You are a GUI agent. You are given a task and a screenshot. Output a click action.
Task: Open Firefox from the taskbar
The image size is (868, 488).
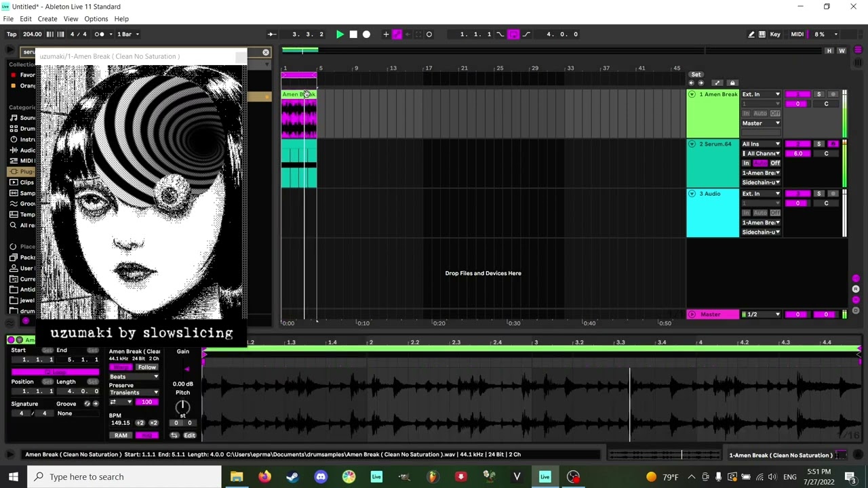264,476
